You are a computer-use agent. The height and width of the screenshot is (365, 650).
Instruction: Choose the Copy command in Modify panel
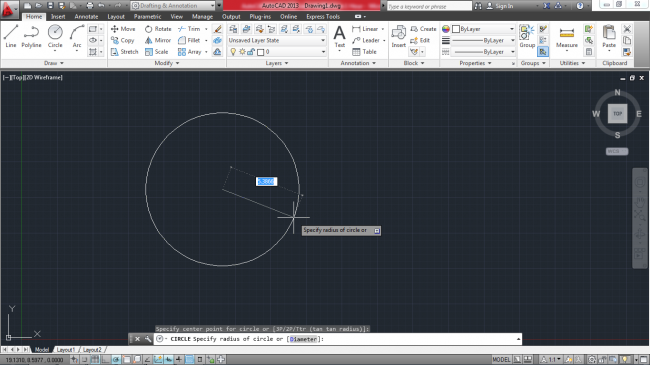123,41
